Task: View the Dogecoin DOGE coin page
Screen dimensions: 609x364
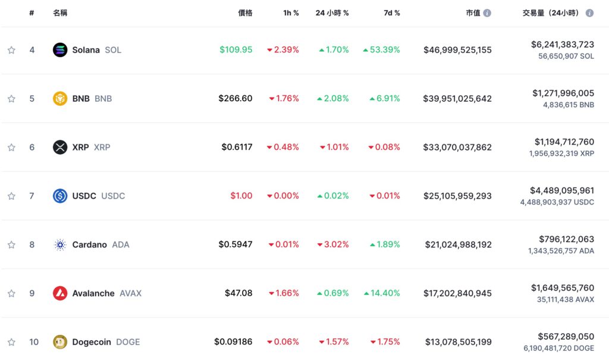Action: tap(106, 342)
